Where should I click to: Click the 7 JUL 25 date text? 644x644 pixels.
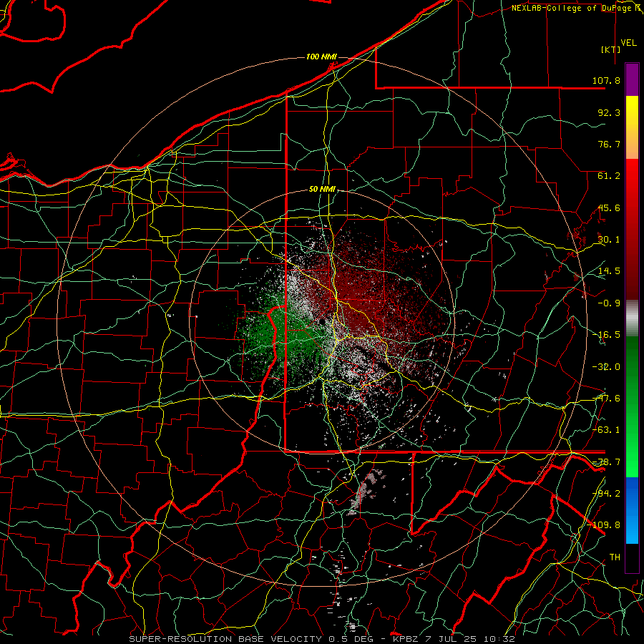point(452,639)
